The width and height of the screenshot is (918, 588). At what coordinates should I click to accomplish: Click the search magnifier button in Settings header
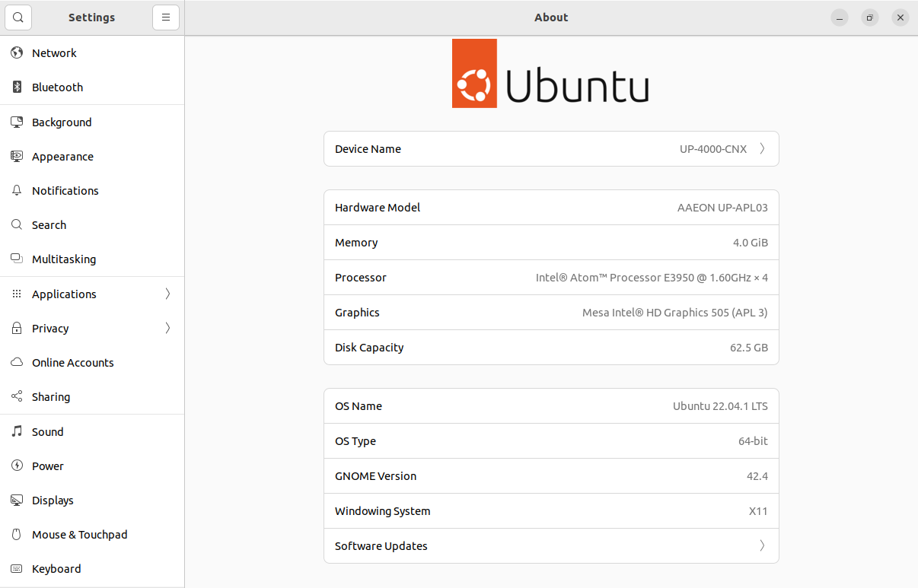pyautogui.click(x=18, y=17)
